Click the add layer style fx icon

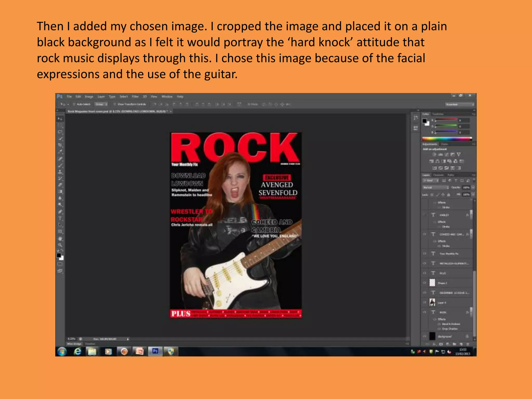coord(434,344)
